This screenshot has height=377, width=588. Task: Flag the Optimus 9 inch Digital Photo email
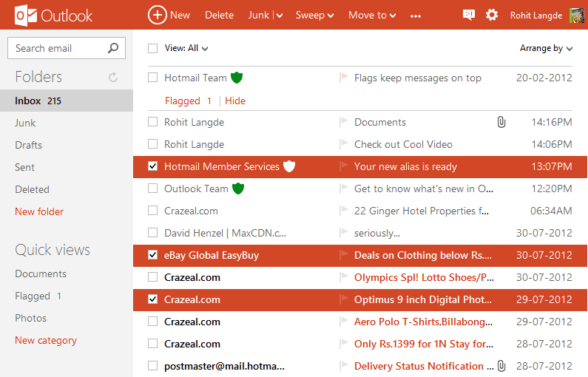(x=343, y=299)
